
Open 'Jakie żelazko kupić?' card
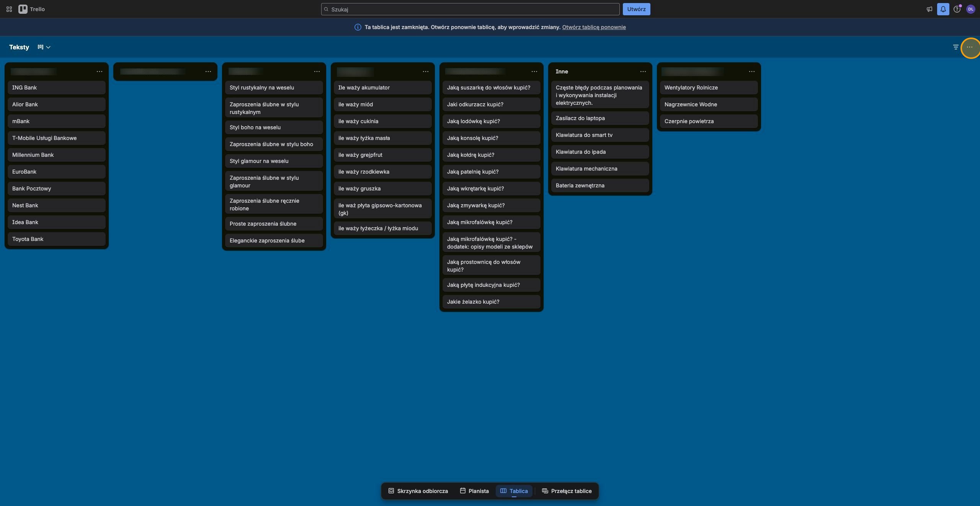[492, 302]
